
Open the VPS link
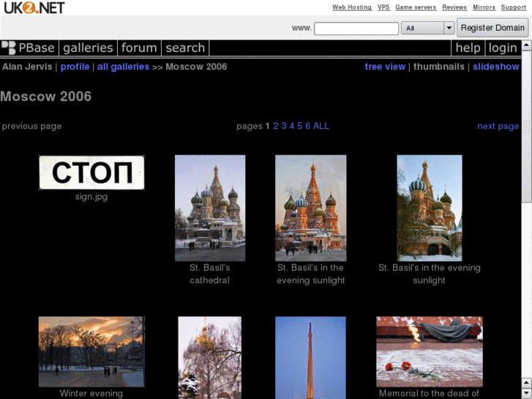(383, 7)
